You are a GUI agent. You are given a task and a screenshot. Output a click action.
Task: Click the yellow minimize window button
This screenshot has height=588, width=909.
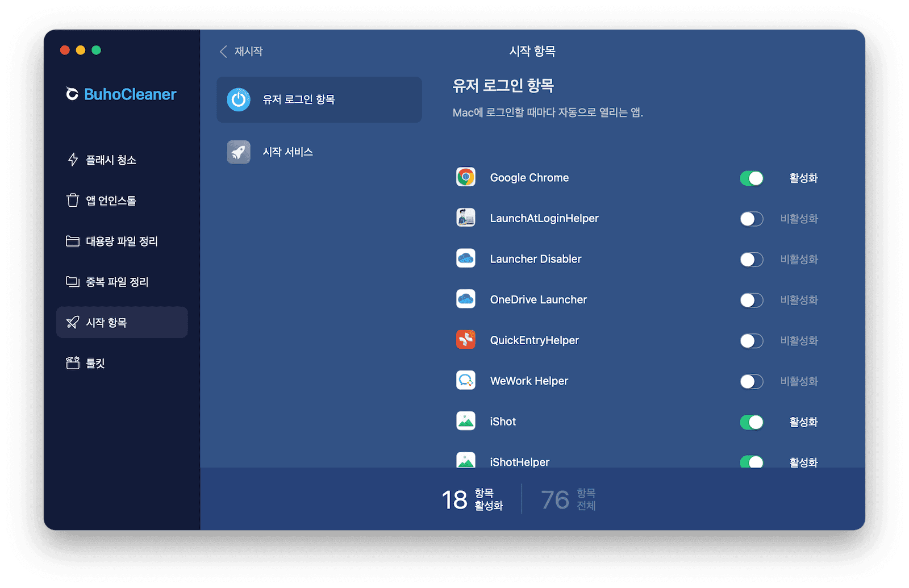[x=81, y=50]
